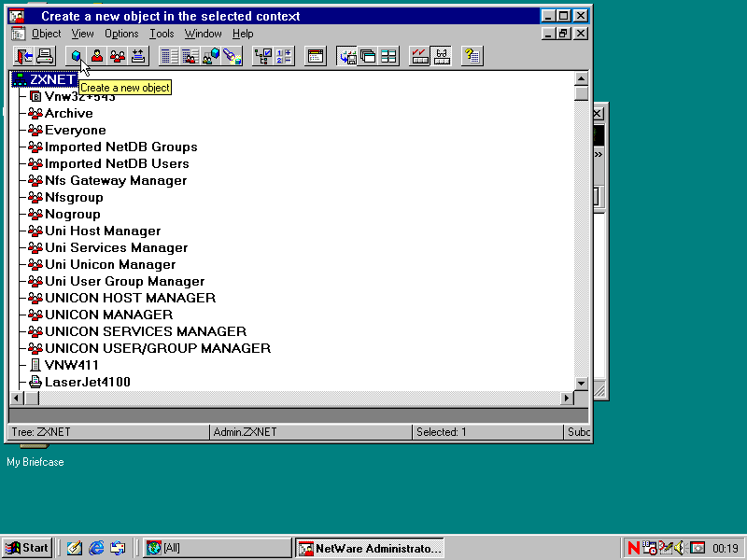Click the system tray clock 00:19
This screenshot has width=747, height=560.
point(726,549)
